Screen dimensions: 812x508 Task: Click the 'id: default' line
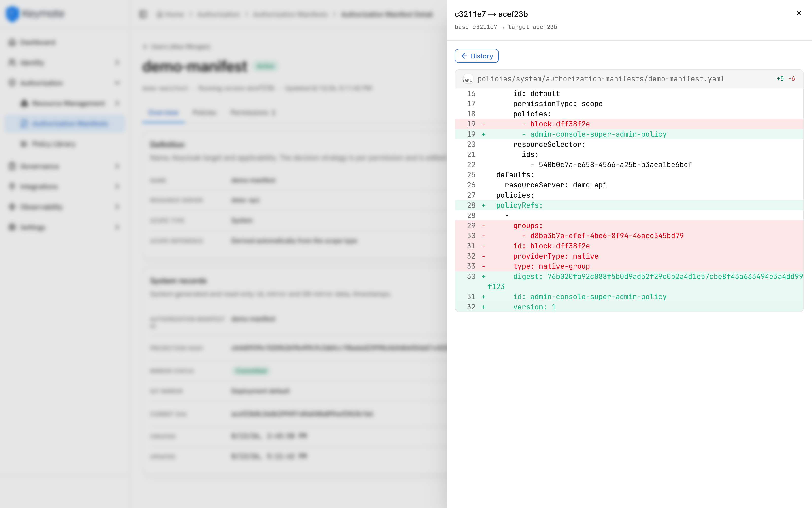pyautogui.click(x=629, y=93)
